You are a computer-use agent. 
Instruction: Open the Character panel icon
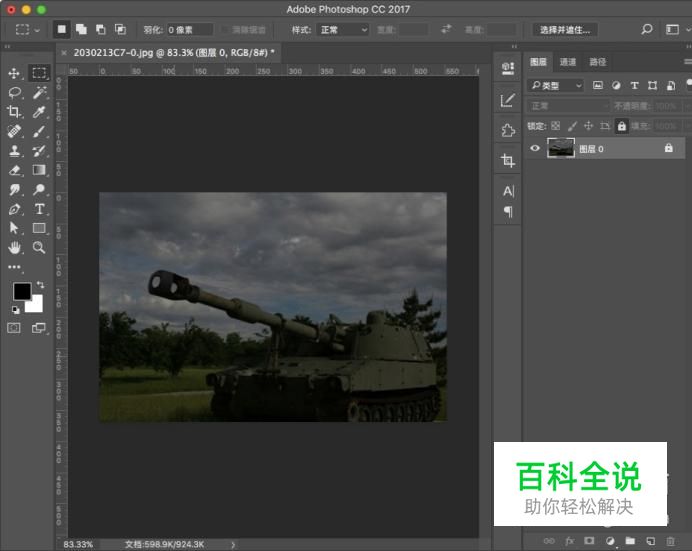(x=508, y=191)
